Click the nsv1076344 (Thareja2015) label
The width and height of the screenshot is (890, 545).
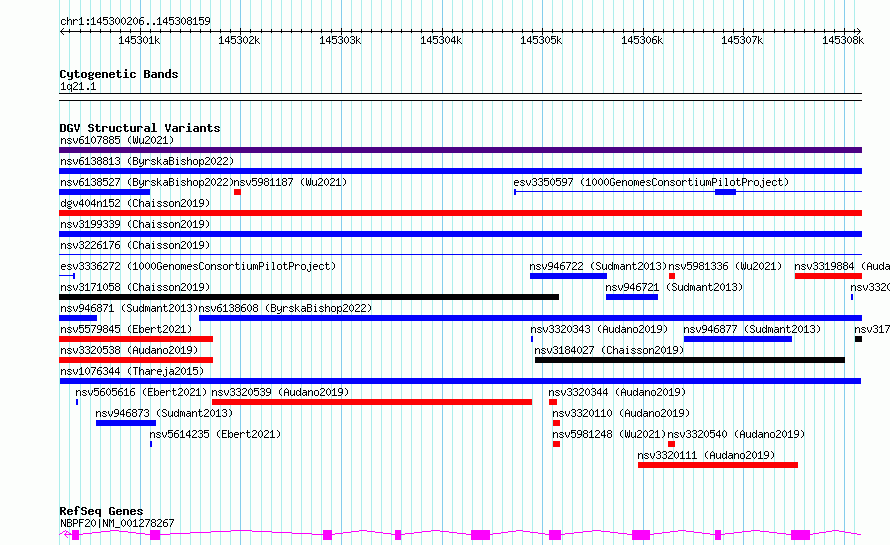click(132, 371)
